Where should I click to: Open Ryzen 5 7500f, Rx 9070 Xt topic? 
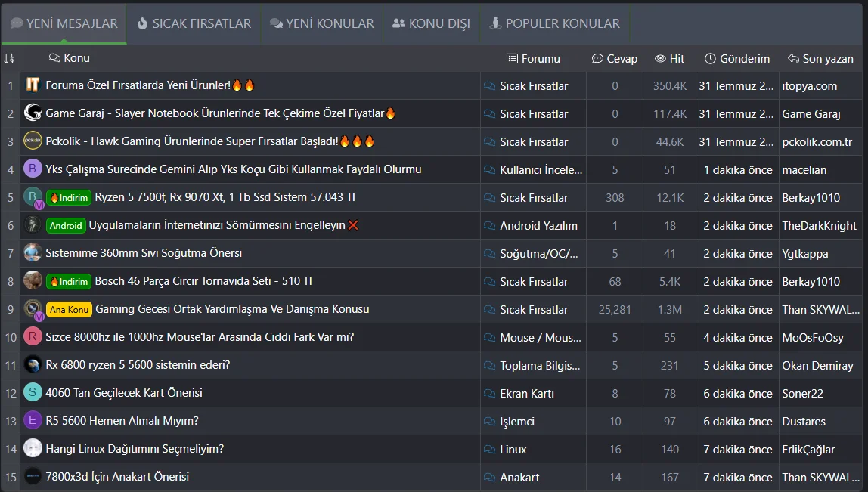(x=225, y=197)
